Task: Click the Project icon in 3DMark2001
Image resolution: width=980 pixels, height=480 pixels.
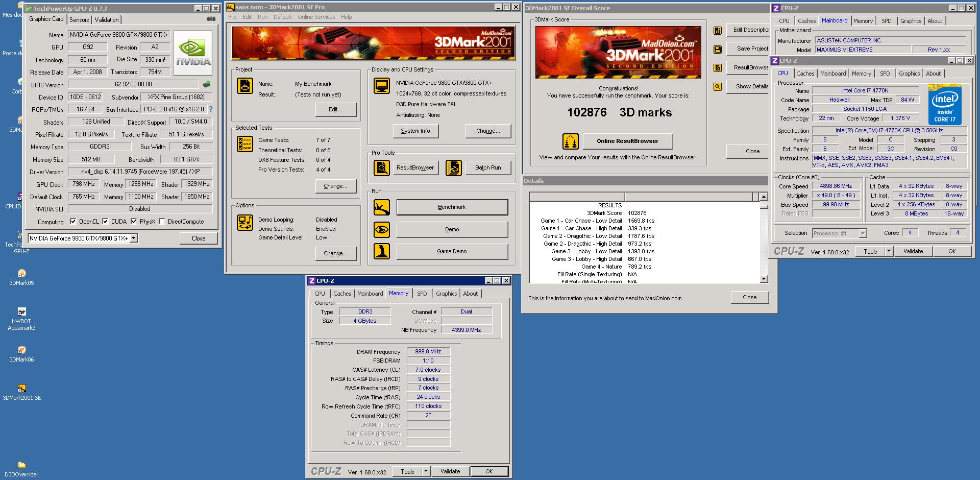Action: coord(245,85)
